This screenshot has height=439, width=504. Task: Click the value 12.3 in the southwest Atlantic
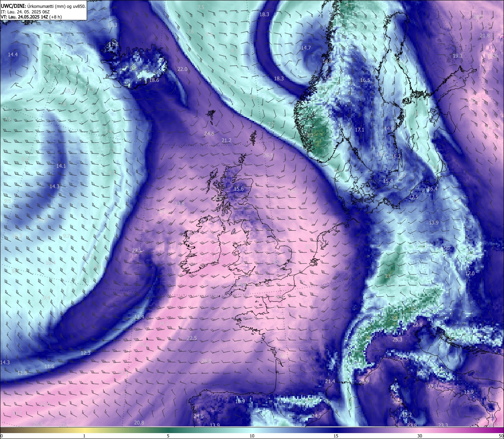(85, 353)
